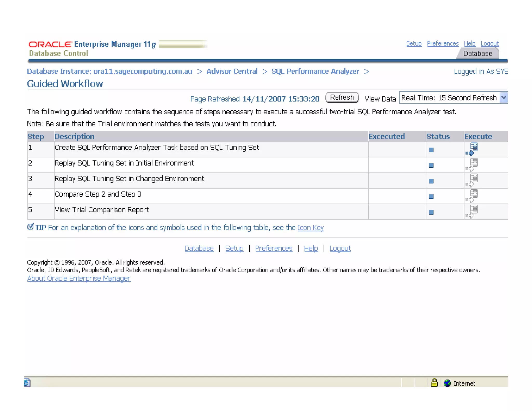This screenshot has height=411, width=532.
Task: Click Setup link in footer
Action: [234, 248]
